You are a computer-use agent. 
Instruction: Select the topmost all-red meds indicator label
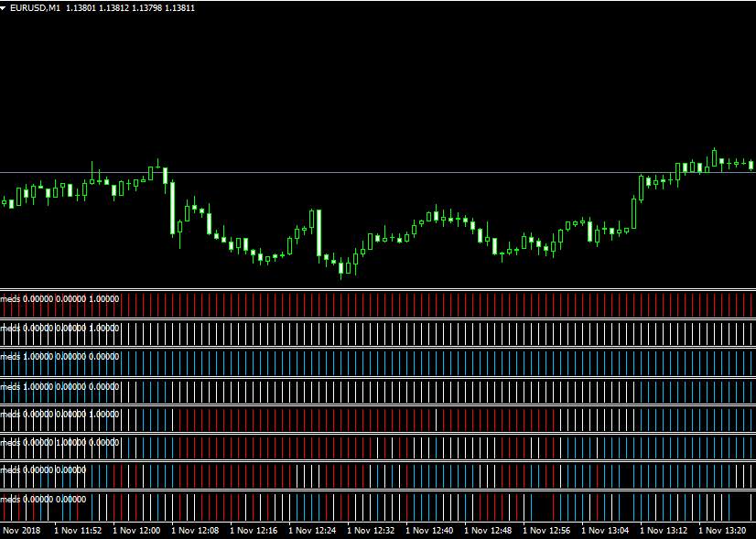tap(59, 298)
